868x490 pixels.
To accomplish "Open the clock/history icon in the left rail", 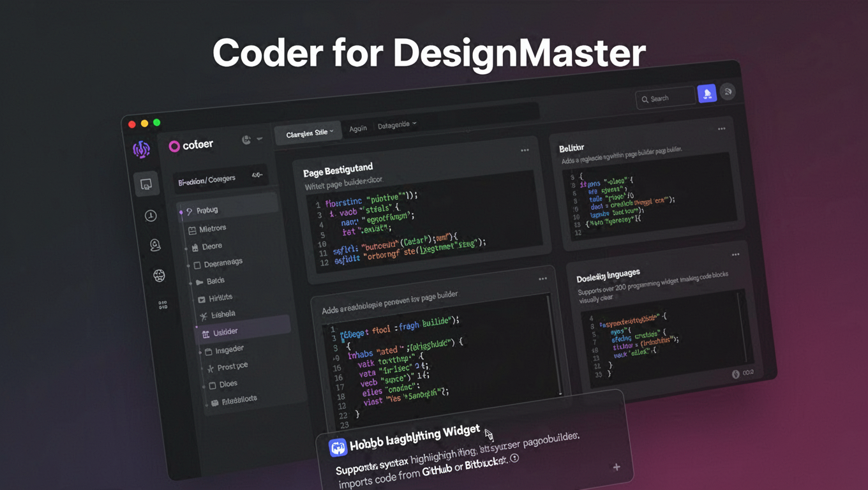I will 151,216.
